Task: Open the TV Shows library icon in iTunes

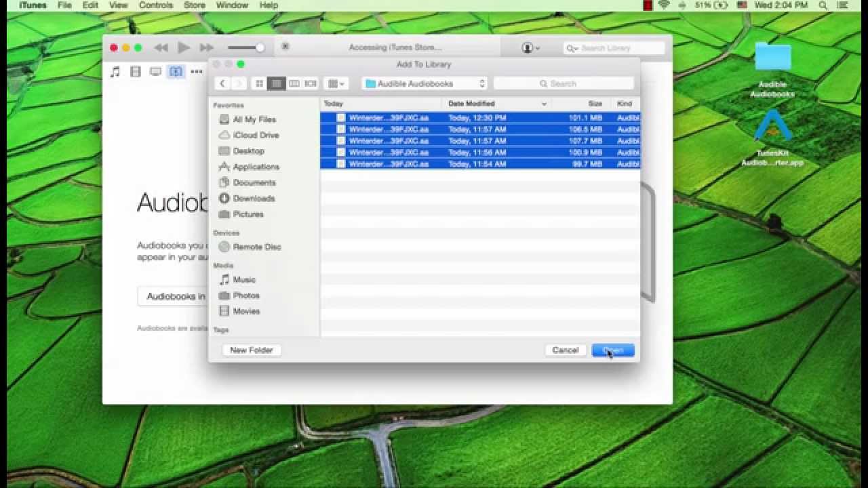Action: [156, 72]
